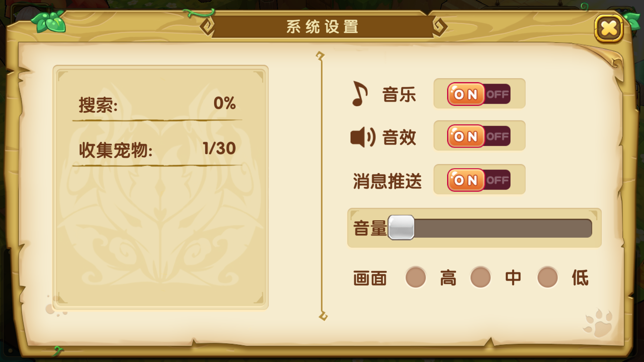Click the paw print icon

point(598,323)
